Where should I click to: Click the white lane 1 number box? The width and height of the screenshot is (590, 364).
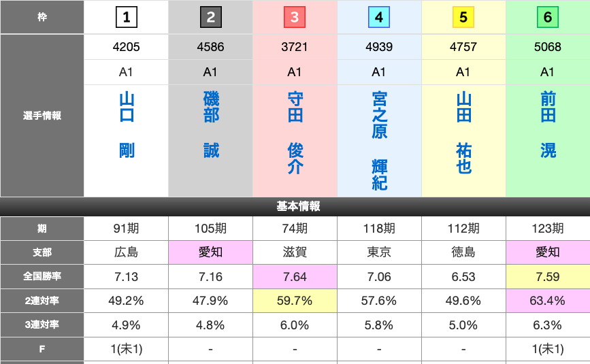point(126,17)
